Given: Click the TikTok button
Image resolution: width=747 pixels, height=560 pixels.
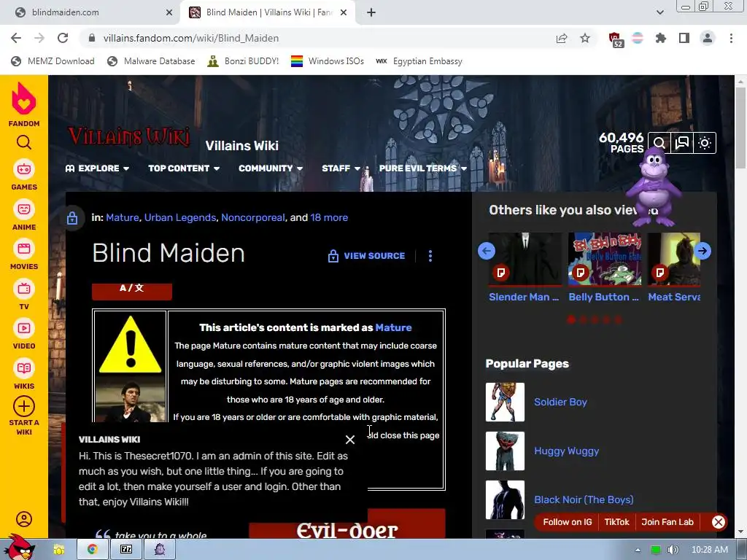Looking at the screenshot, I should pyautogui.click(x=616, y=522).
